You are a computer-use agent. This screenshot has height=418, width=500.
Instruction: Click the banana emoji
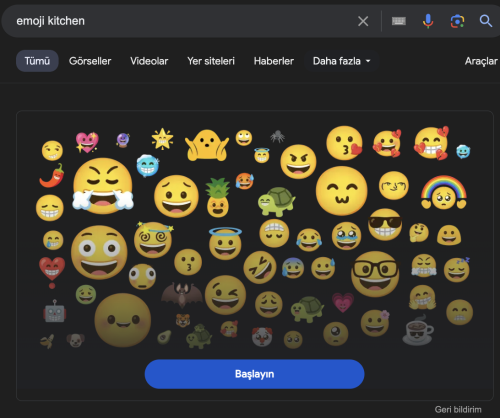click(x=47, y=341)
